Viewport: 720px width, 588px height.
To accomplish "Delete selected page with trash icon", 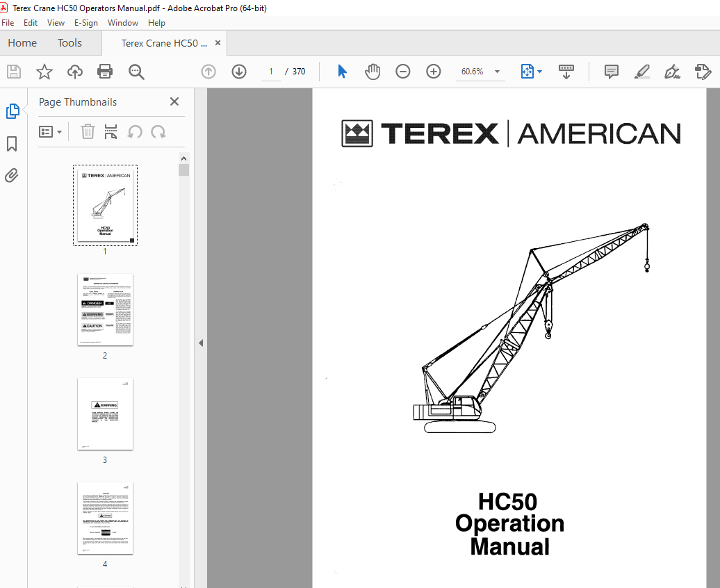I will click(x=88, y=132).
